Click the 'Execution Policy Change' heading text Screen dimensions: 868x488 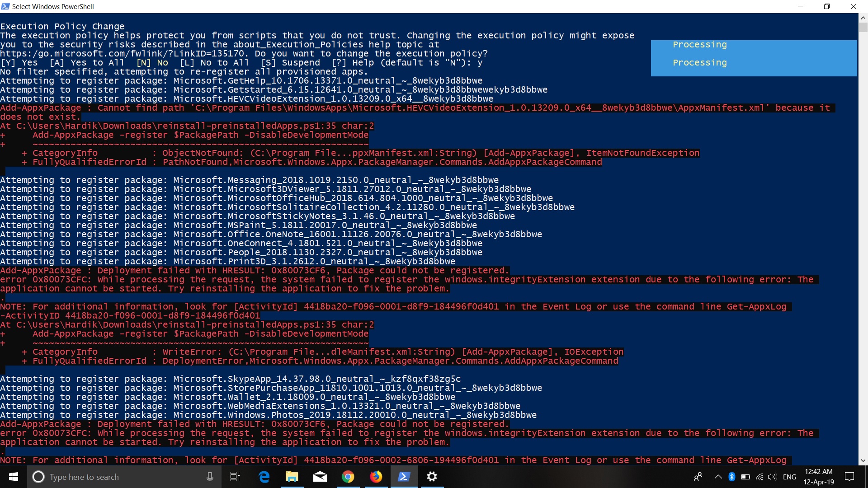[x=62, y=26]
